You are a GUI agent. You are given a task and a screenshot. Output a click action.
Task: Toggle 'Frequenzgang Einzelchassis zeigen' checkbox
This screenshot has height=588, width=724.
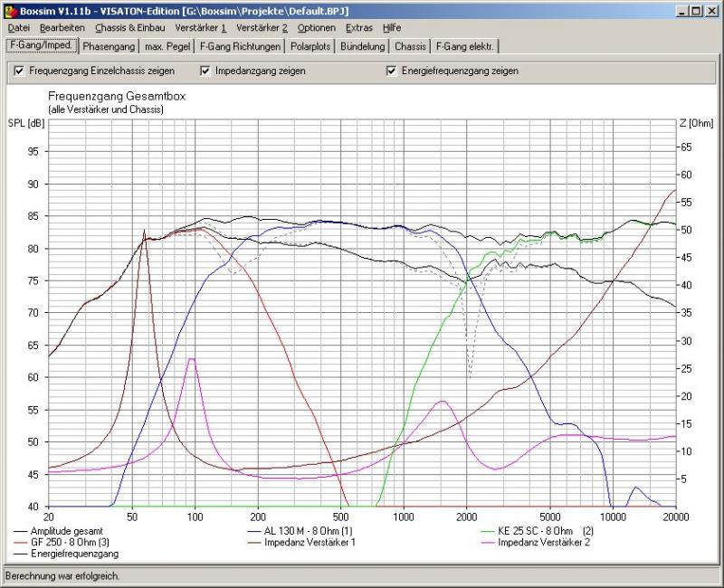[x=19, y=71]
